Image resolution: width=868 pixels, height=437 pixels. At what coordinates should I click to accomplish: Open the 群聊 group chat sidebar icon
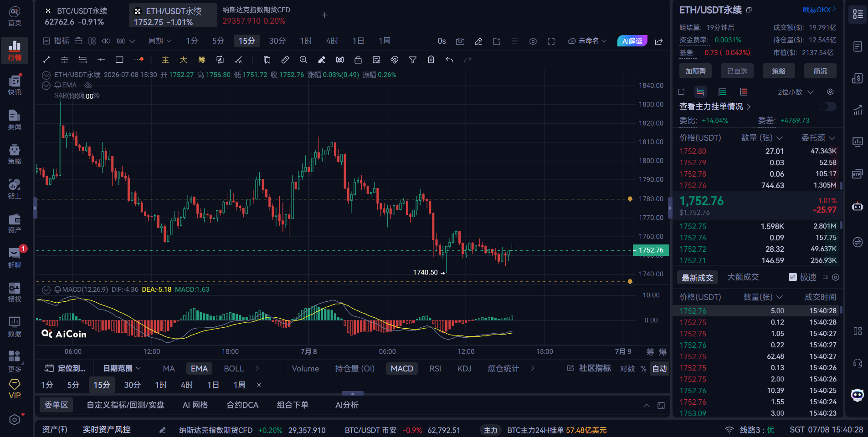pyautogui.click(x=15, y=257)
